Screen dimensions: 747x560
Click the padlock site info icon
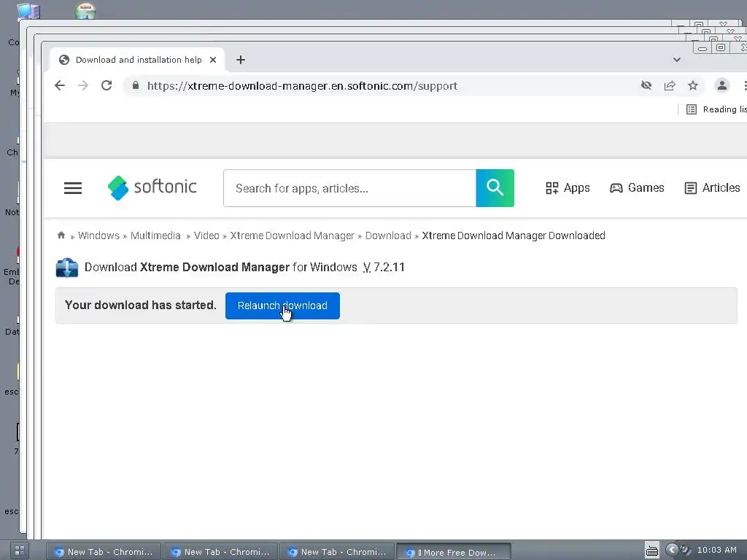coord(136,85)
